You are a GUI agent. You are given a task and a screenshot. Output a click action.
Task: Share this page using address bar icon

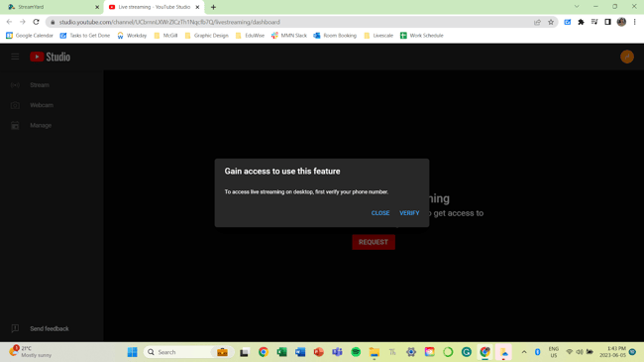pyautogui.click(x=537, y=22)
